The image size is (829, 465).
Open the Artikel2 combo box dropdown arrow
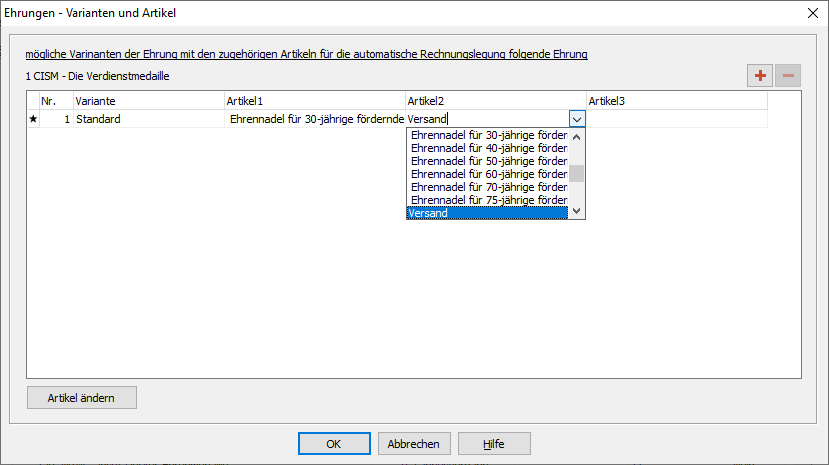coord(577,119)
